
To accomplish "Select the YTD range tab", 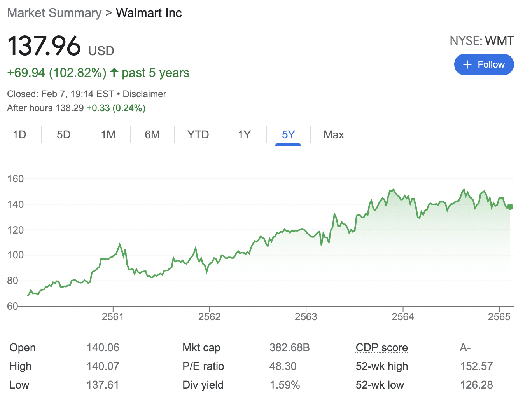I will [x=198, y=135].
